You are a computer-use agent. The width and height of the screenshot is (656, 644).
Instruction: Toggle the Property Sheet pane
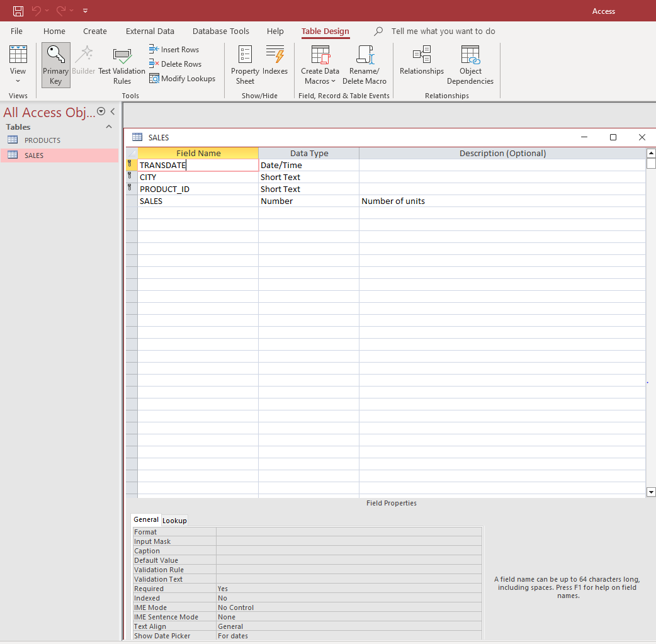[x=245, y=65]
